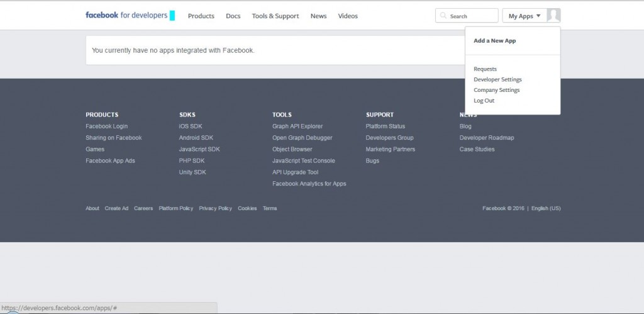Open the Unity SDK link
The height and width of the screenshot is (314, 644).
(192, 172)
